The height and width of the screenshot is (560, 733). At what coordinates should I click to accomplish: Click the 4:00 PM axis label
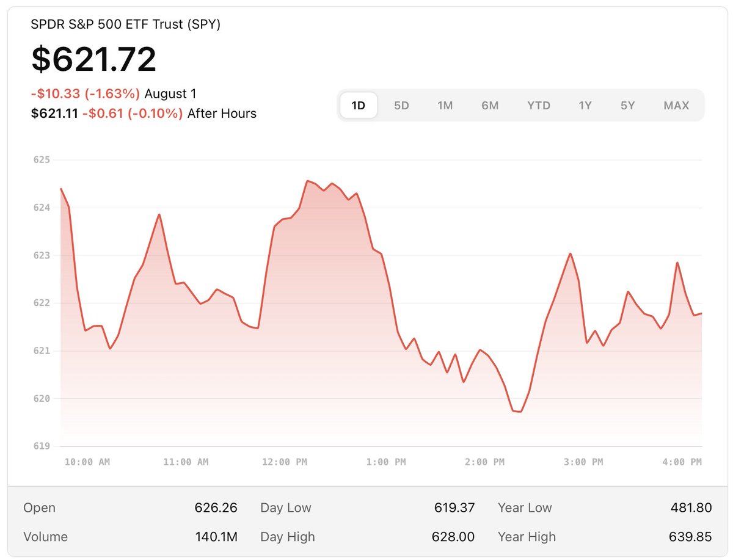(x=682, y=462)
